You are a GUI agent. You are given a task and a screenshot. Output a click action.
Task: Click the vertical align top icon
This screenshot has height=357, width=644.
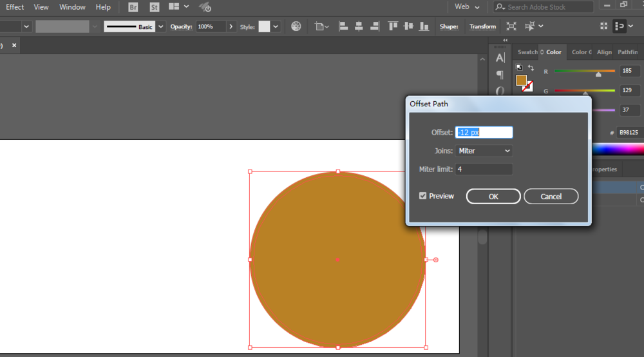pyautogui.click(x=393, y=26)
